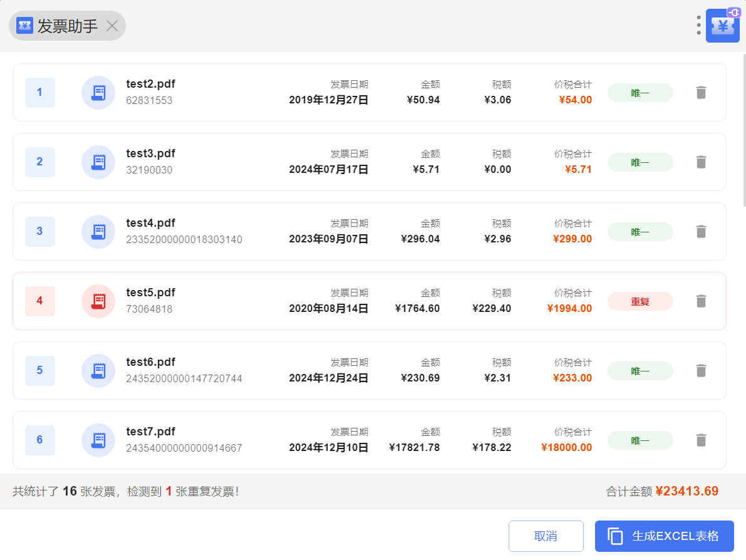This screenshot has height=560, width=746.
Task: Click the 生成EXCEL表格 button
Action: (x=664, y=536)
